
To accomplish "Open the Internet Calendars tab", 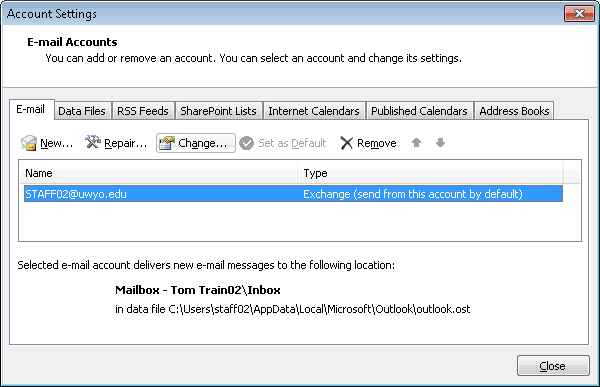I will coord(314,111).
